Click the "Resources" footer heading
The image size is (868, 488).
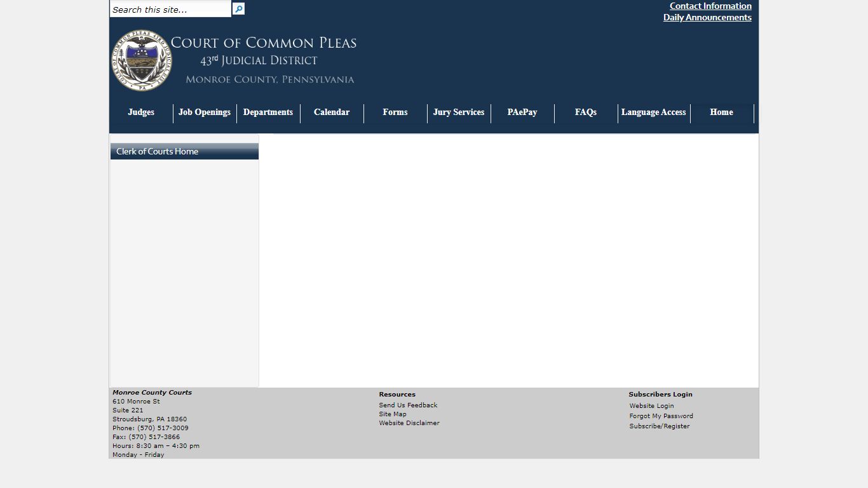coord(397,395)
